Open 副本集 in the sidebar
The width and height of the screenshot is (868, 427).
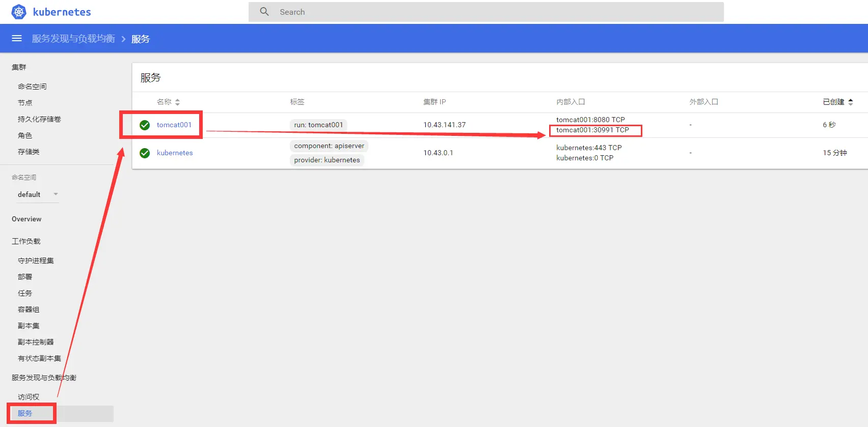29,326
